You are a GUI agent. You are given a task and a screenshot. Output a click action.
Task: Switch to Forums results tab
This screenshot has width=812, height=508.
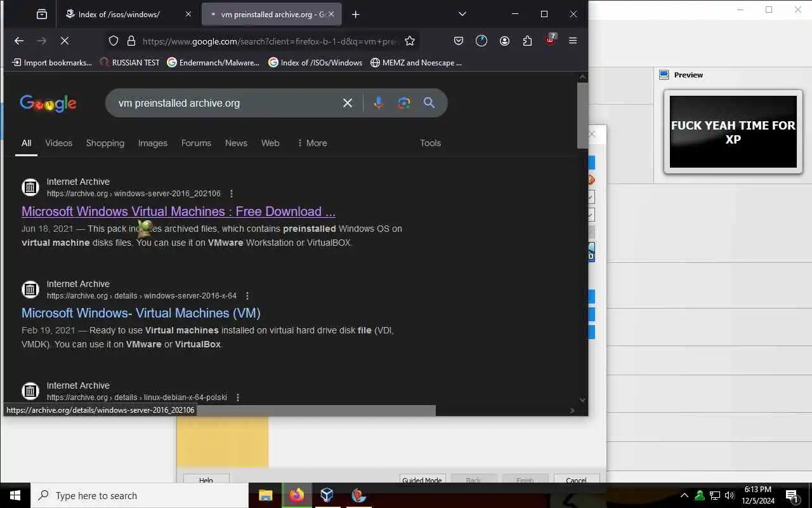[x=196, y=143]
